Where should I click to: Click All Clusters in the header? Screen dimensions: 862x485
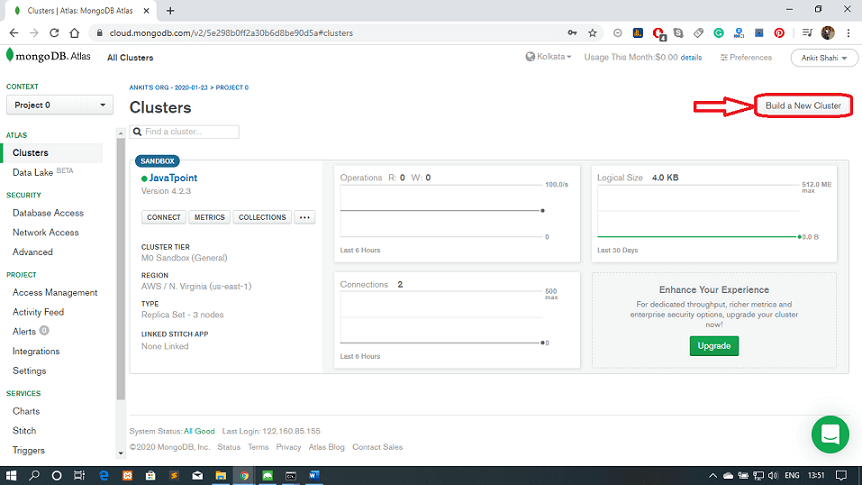pyautogui.click(x=130, y=58)
